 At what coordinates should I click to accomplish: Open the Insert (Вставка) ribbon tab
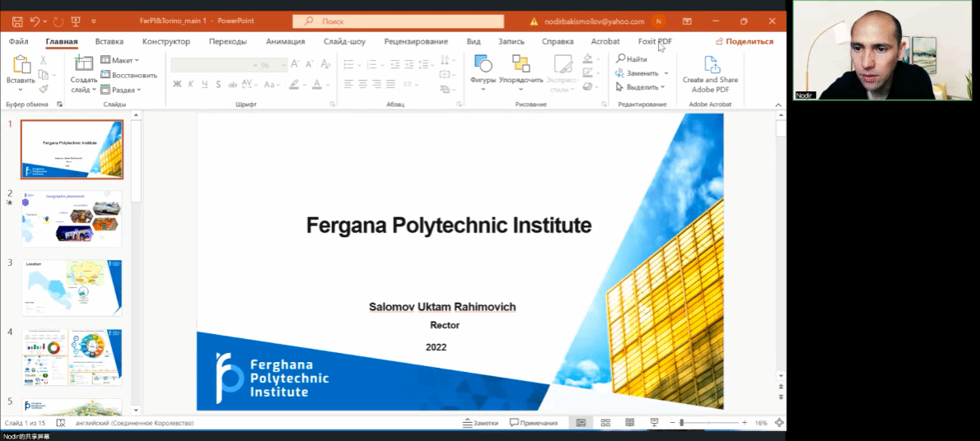click(110, 41)
